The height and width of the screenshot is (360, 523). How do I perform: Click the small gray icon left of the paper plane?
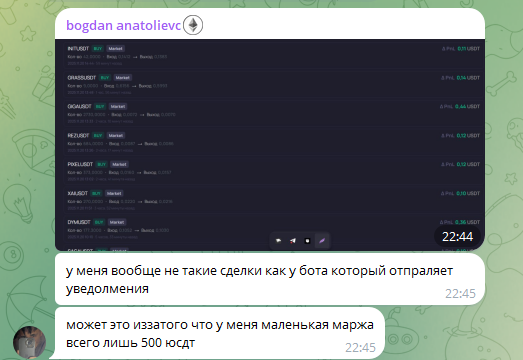(278, 241)
